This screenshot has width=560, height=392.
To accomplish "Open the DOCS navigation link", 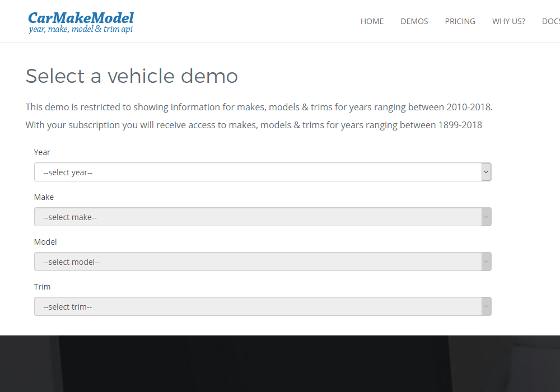I will click(x=550, y=21).
